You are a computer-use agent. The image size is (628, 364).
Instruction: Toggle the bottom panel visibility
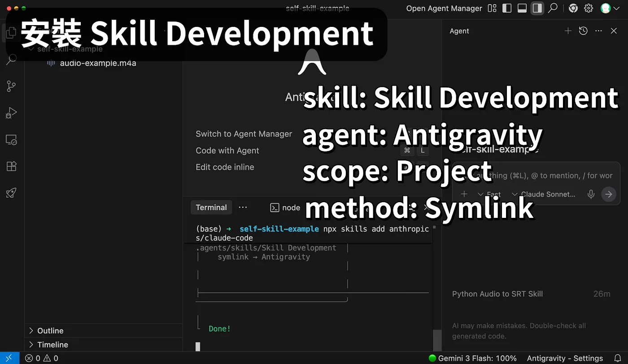coord(522,8)
